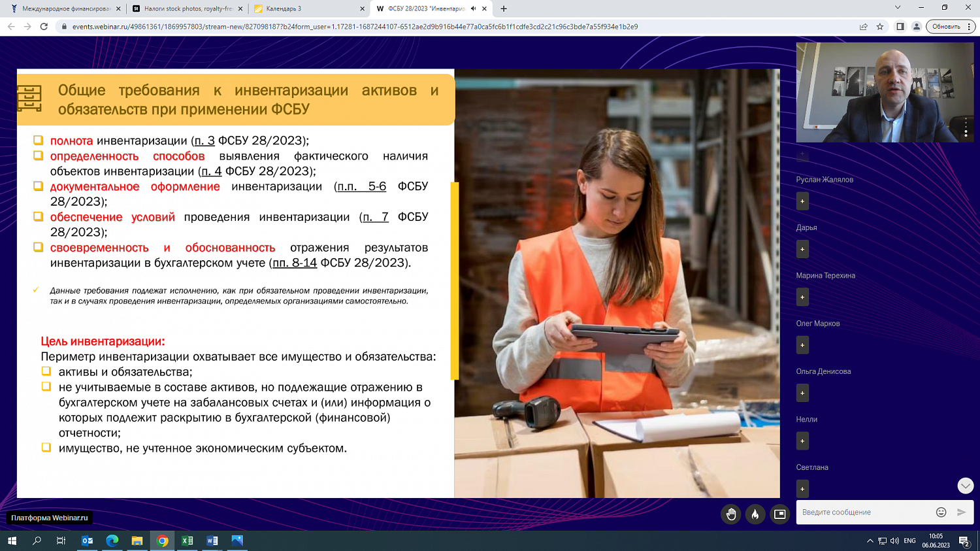Screen dimensions: 980x551
Task: Open Outlook from the taskbar
Action: tap(87, 541)
